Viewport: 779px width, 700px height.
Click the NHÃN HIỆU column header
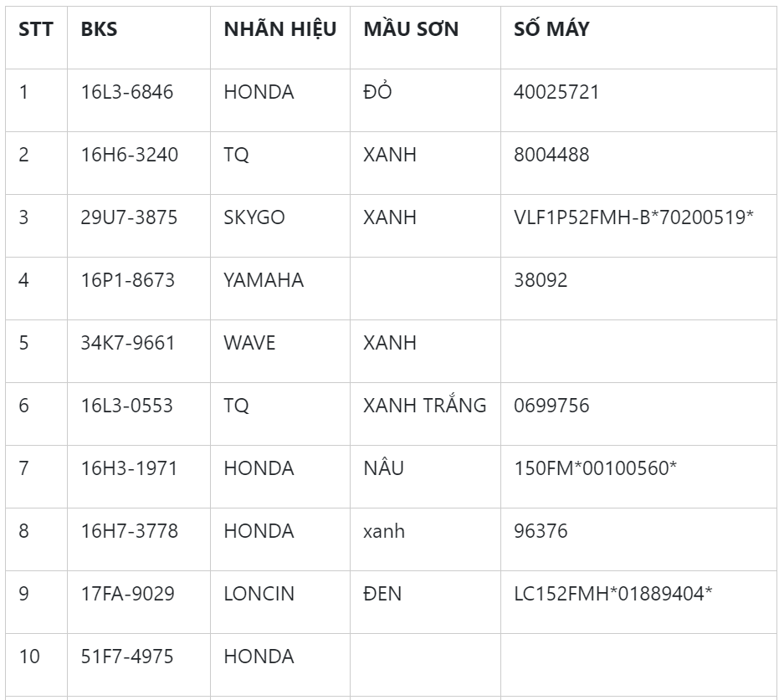(279, 29)
